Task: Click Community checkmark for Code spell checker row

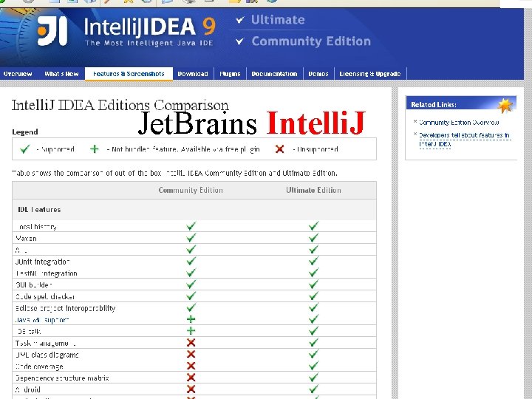Action: (x=191, y=296)
